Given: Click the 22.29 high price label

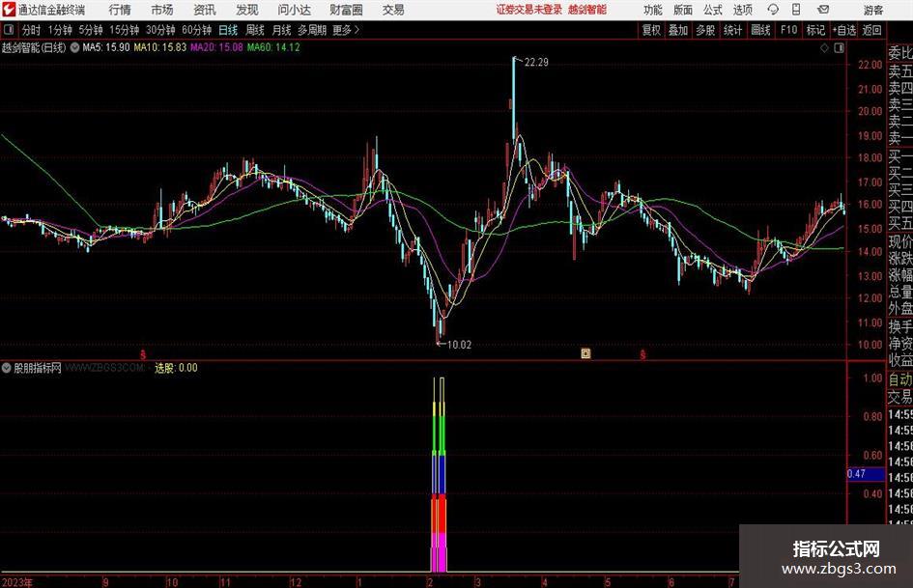Looking at the screenshot, I should [536, 63].
